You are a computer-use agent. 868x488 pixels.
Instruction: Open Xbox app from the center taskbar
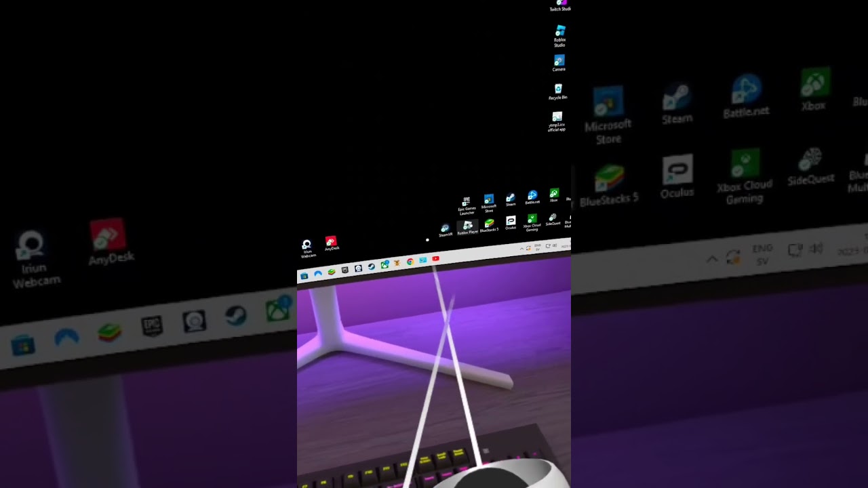384,264
